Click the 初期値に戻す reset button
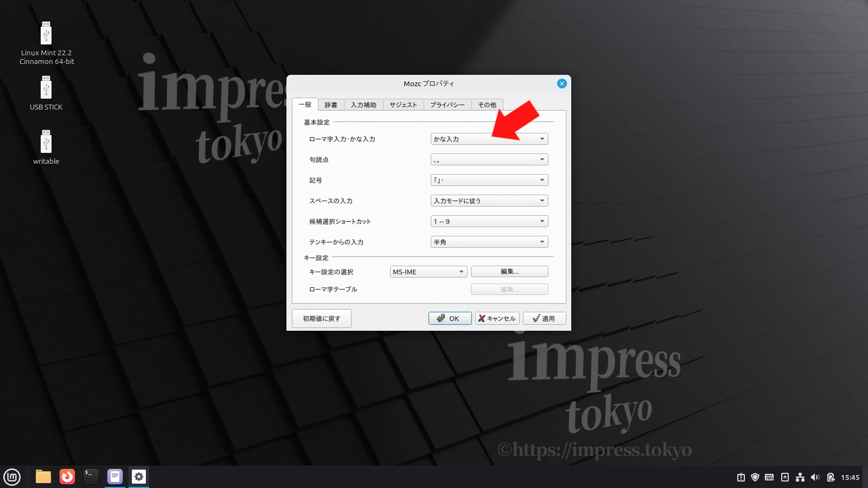Image resolution: width=868 pixels, height=488 pixels. pyautogui.click(x=322, y=318)
